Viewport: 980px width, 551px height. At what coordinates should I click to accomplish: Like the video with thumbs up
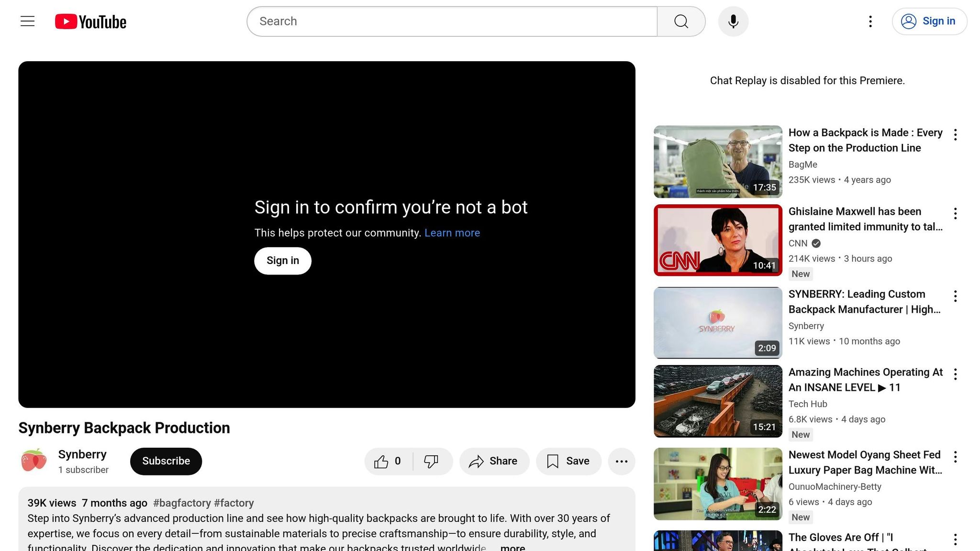(x=388, y=461)
